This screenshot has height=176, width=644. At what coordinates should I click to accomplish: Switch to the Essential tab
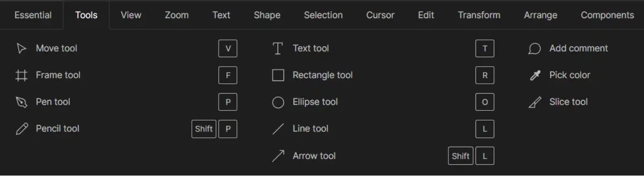[33, 15]
